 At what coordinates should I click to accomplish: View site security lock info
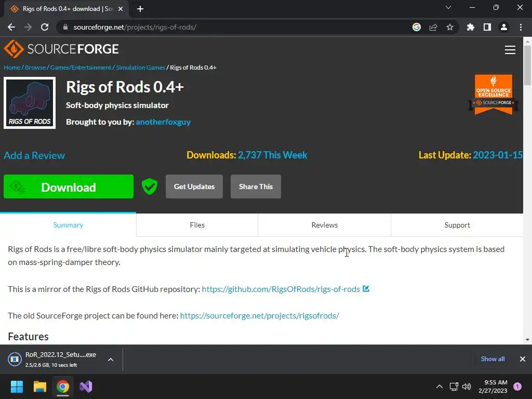65,27
